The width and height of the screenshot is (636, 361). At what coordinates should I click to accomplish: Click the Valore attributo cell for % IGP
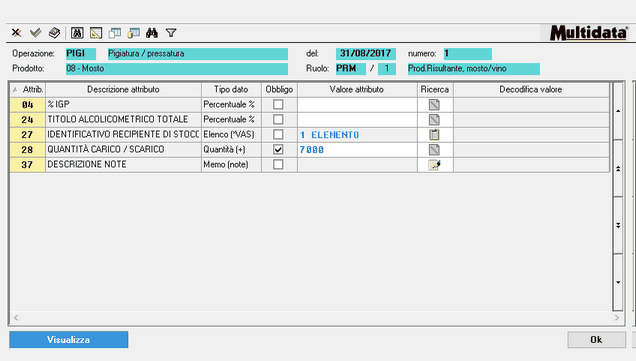(x=357, y=105)
